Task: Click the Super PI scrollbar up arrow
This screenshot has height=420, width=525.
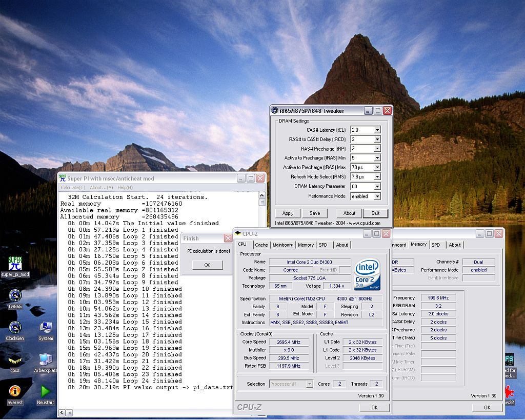Action: pyautogui.click(x=262, y=195)
